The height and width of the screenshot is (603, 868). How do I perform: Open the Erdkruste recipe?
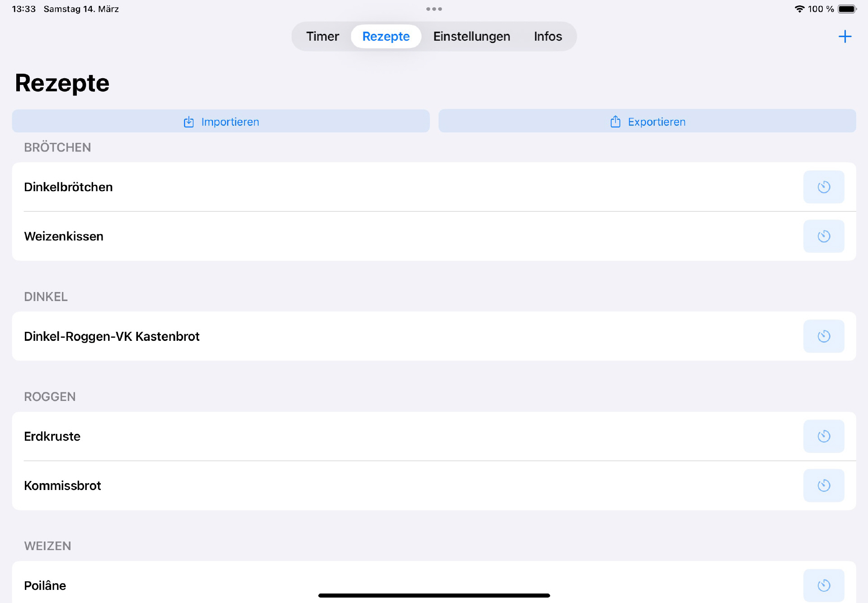click(x=52, y=436)
